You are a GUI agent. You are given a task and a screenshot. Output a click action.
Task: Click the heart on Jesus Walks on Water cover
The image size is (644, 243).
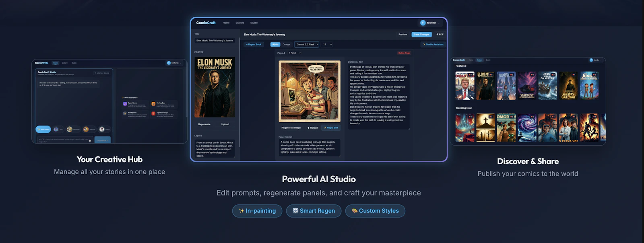click(553, 75)
